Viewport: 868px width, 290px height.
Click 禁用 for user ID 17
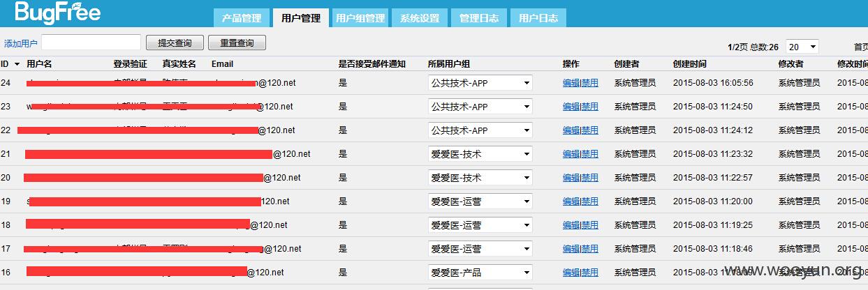point(590,249)
